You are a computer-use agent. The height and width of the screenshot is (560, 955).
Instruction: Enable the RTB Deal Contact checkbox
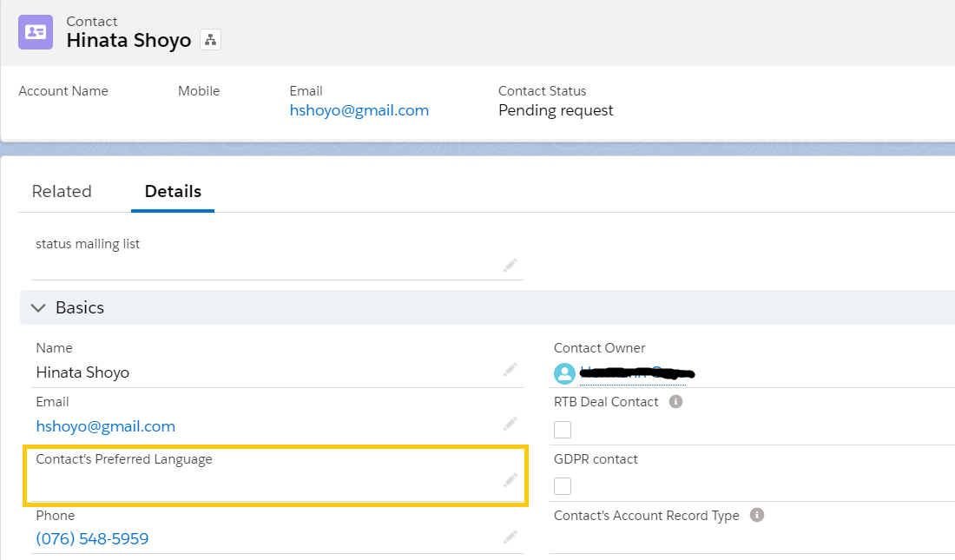pyautogui.click(x=563, y=429)
